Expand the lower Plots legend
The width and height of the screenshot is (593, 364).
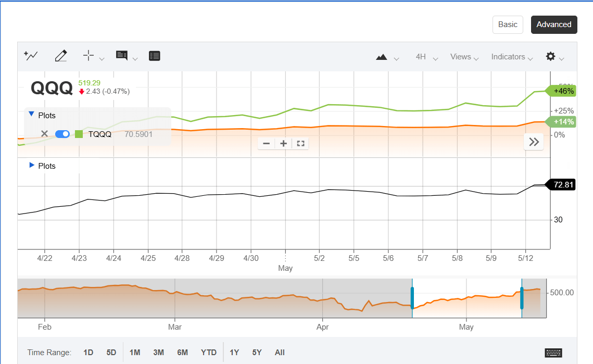coord(32,166)
